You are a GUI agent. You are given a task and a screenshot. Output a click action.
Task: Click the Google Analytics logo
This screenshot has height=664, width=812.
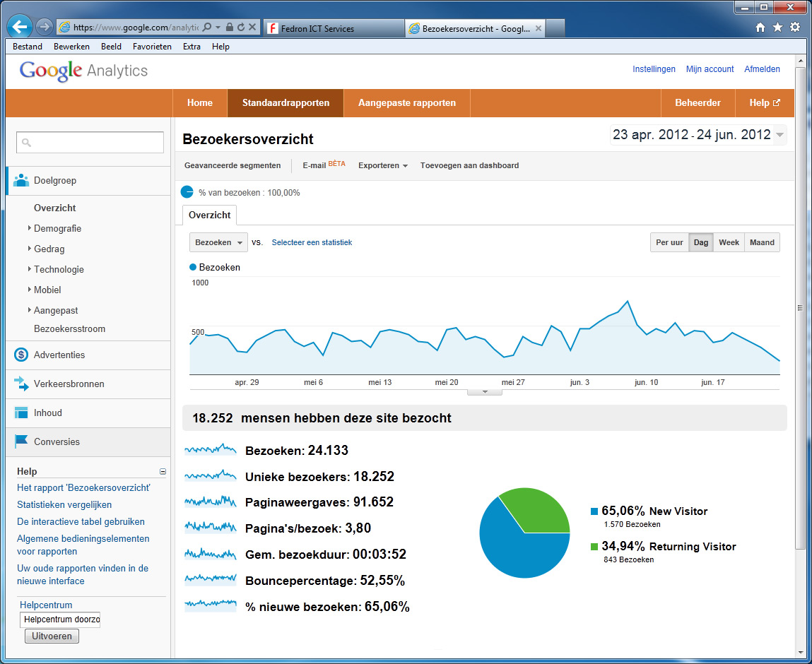point(83,71)
